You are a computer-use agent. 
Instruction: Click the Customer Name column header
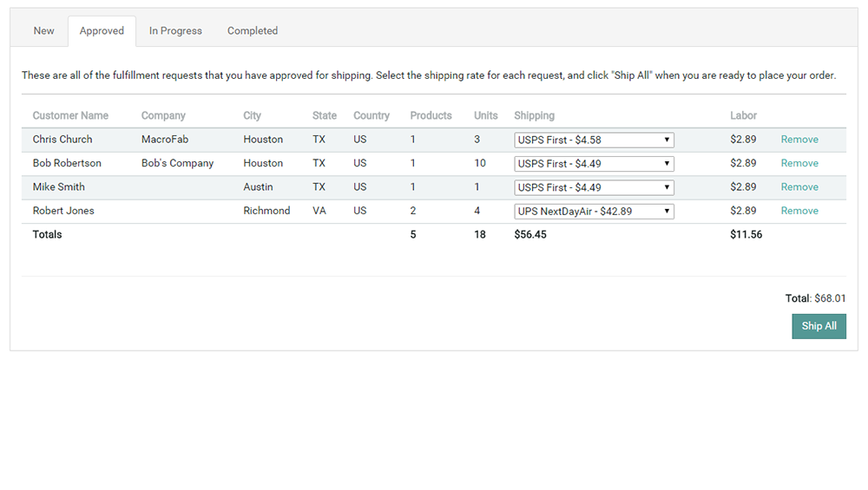coord(70,115)
